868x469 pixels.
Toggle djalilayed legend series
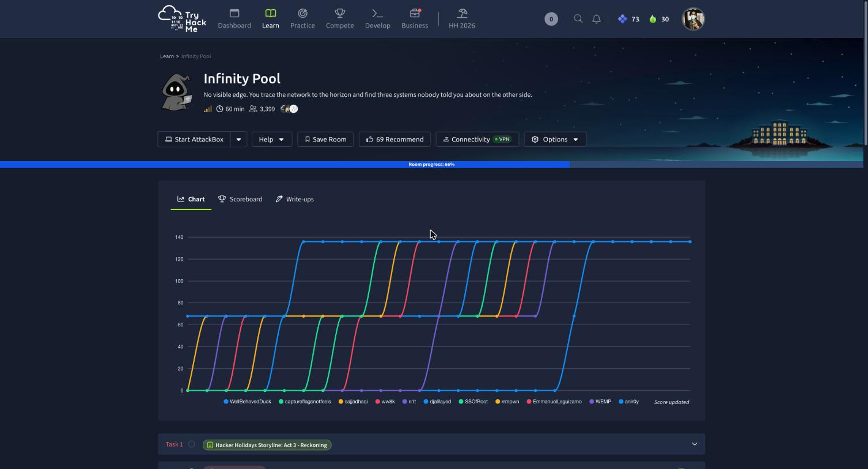[x=437, y=402]
